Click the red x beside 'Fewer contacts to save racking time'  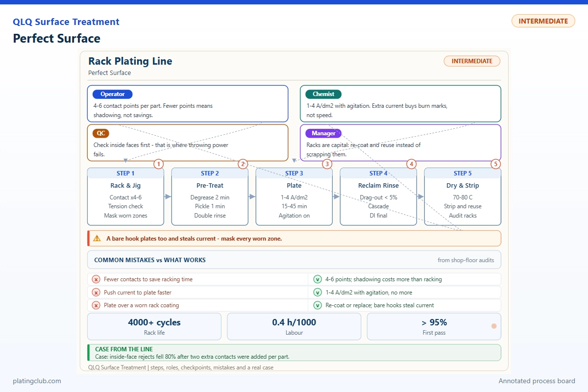point(97,279)
